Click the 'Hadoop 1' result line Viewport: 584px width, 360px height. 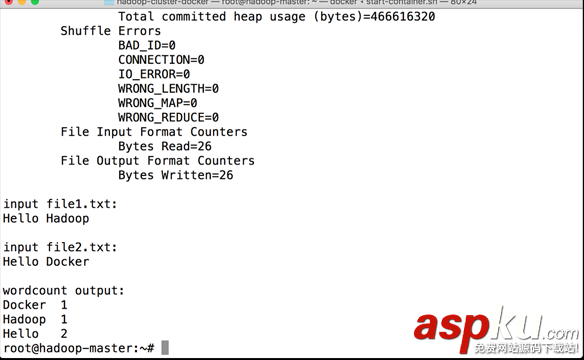35,319
